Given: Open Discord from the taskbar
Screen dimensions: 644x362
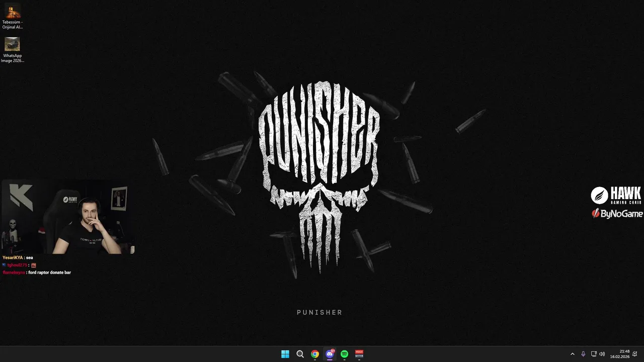Looking at the screenshot, I should [330, 354].
